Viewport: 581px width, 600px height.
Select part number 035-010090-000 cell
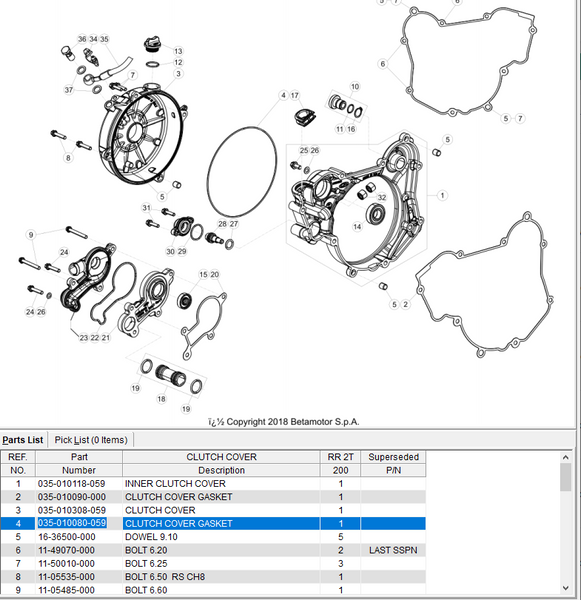(79, 497)
